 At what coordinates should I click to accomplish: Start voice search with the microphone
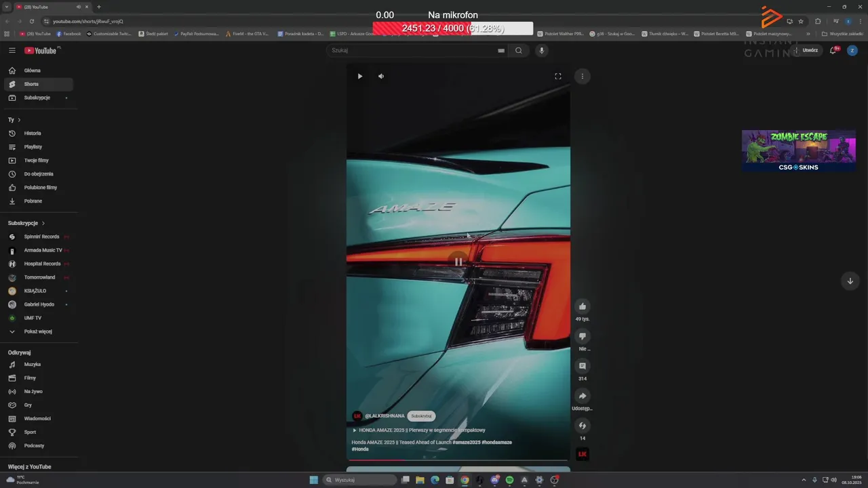pos(541,50)
